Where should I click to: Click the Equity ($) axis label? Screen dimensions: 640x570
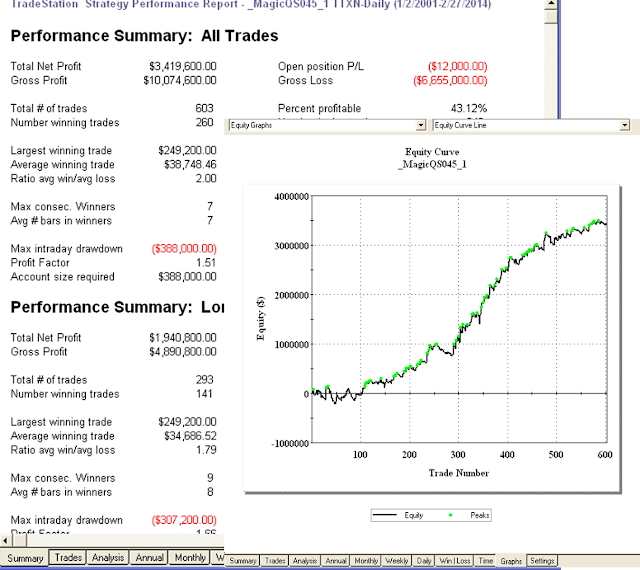click(x=260, y=318)
